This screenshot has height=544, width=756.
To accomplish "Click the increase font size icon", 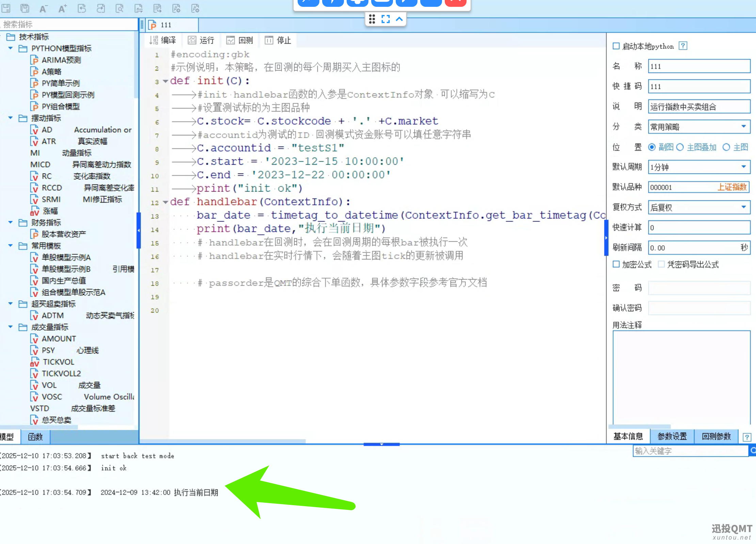I will (x=62, y=9).
